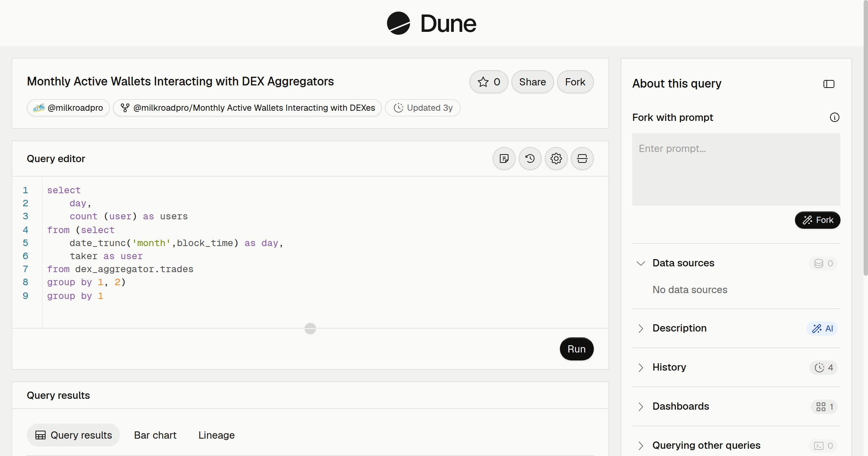Screen dimensions: 868x456
Task: Expand the History section
Action: [x=641, y=367]
